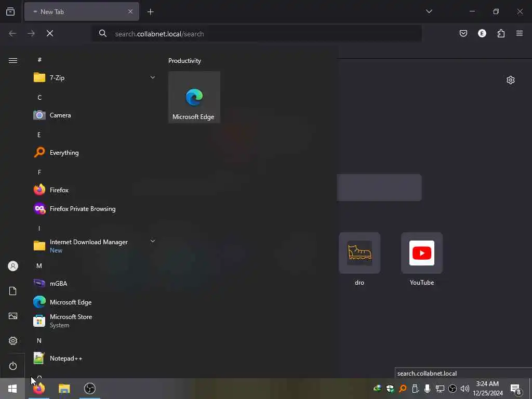The width and height of the screenshot is (532, 399).
Task: Click the letter M section header
Action: coord(39,266)
